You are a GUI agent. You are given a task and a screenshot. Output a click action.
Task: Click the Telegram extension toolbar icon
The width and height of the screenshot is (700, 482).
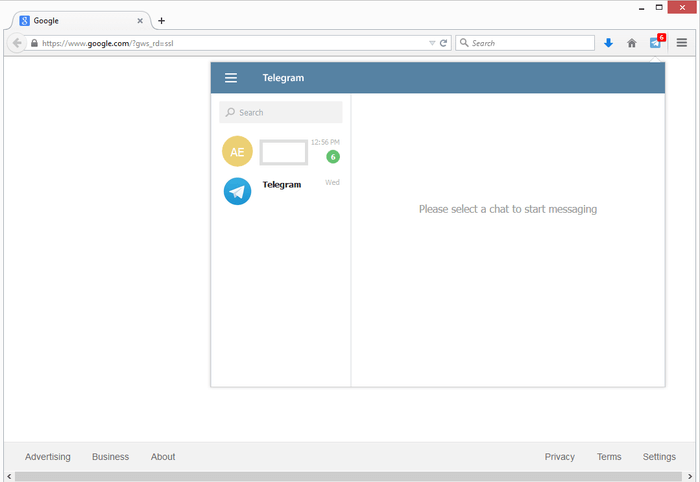[x=655, y=43]
